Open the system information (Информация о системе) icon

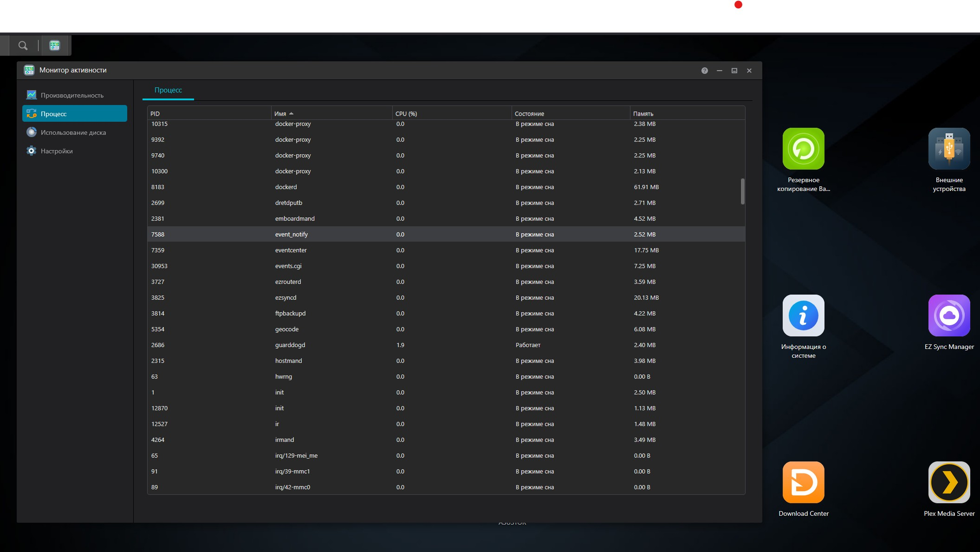point(803,315)
